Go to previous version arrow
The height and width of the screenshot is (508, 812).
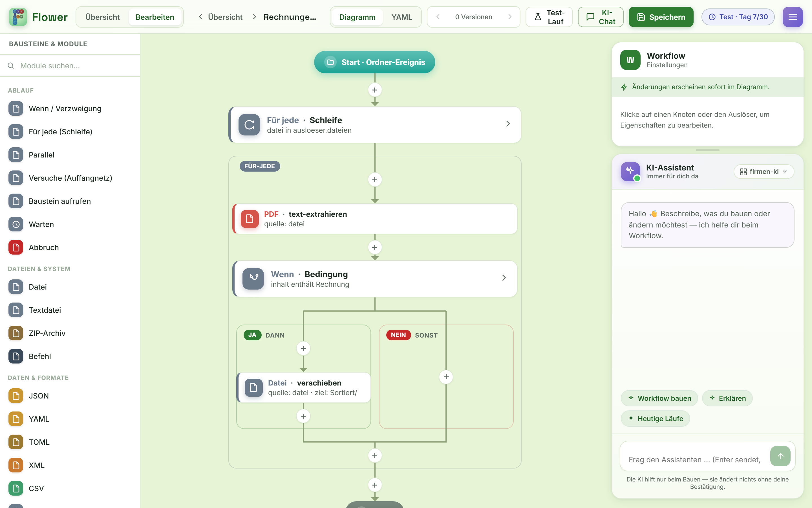438,17
